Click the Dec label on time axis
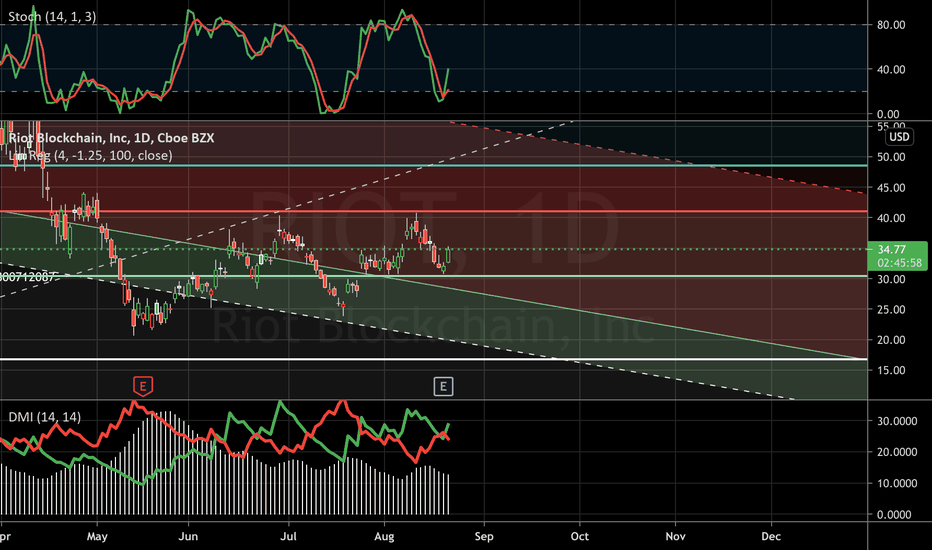Screen dimensions: 932x550 [x=771, y=536]
